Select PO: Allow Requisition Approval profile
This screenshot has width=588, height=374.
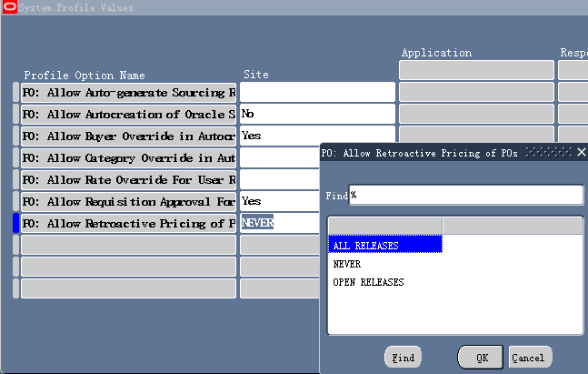coord(129,202)
